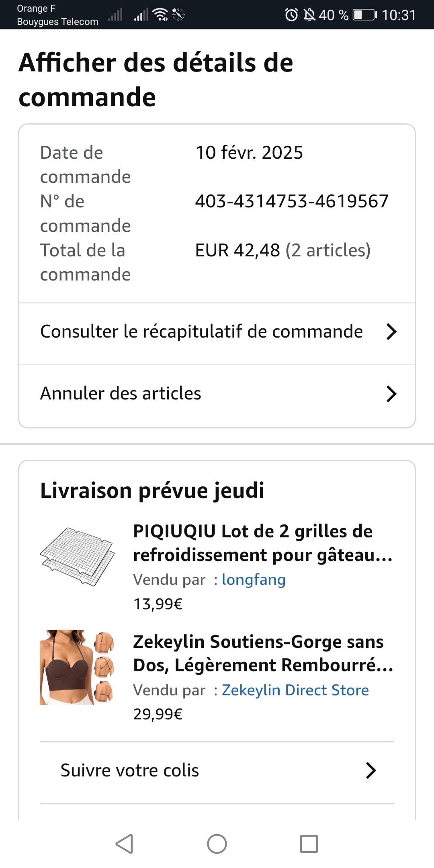Open PIQIUQIU cooling racks product title

tap(262, 543)
